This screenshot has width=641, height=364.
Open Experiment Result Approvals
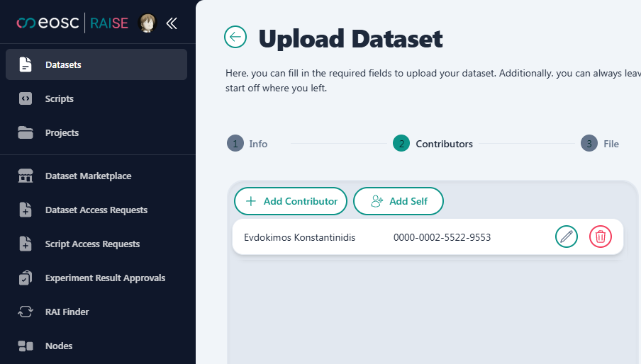tap(105, 278)
